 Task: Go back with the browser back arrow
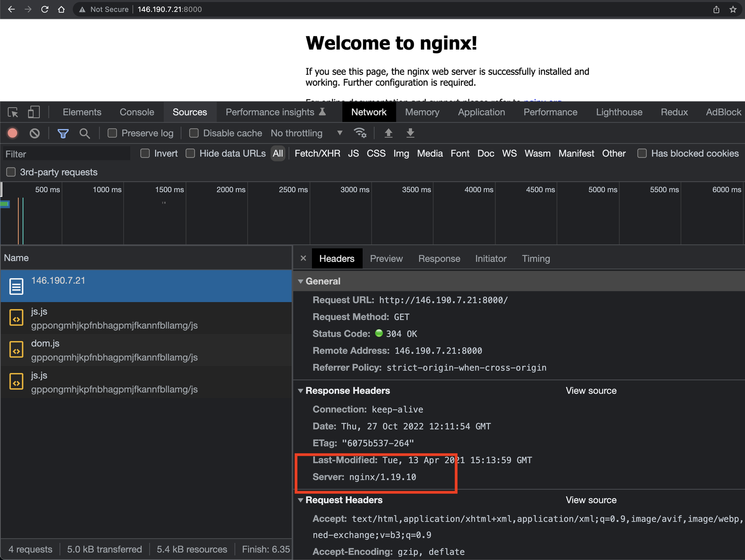point(11,9)
